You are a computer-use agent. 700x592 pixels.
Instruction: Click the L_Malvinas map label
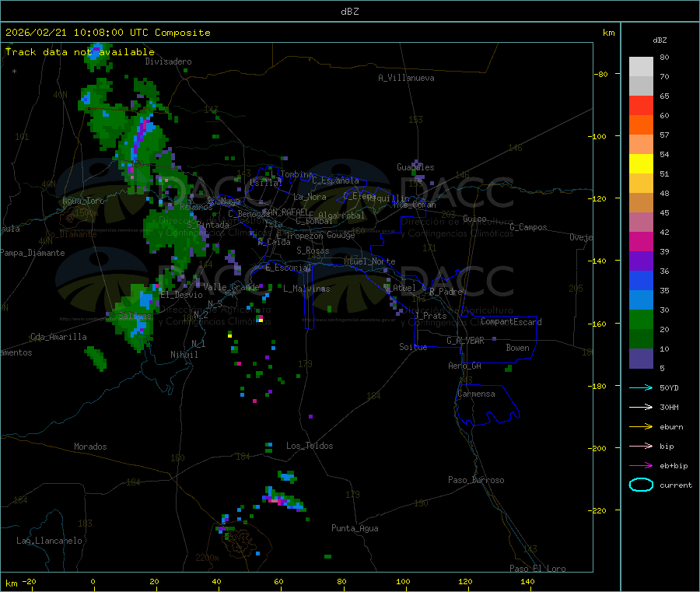point(306,289)
